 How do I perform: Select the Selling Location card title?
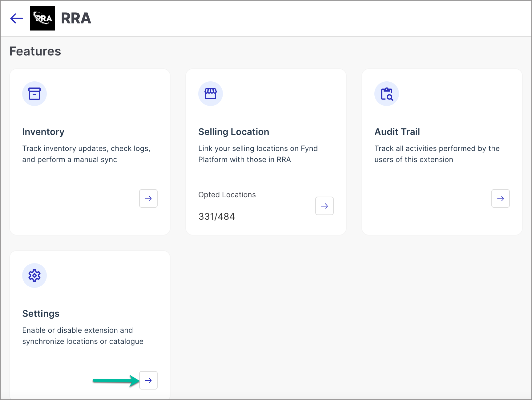234,132
